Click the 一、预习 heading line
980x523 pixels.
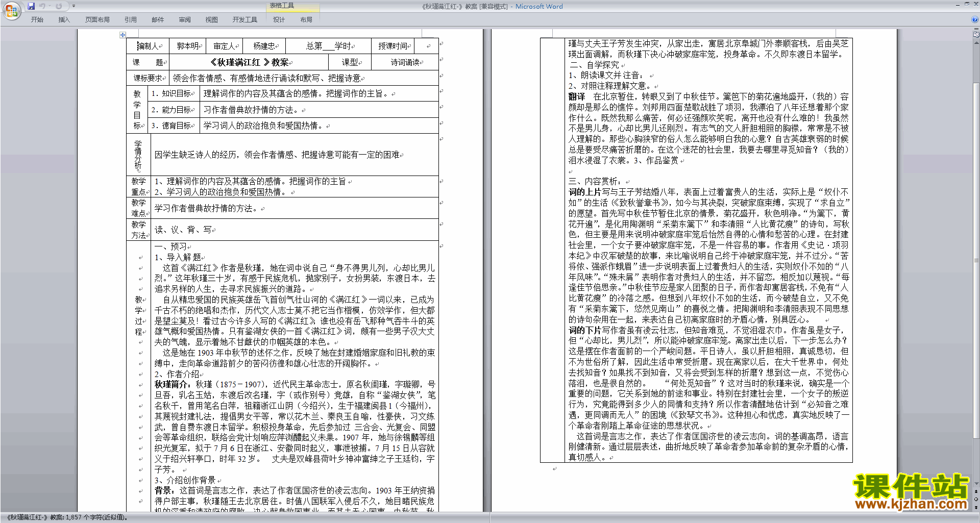(170, 246)
